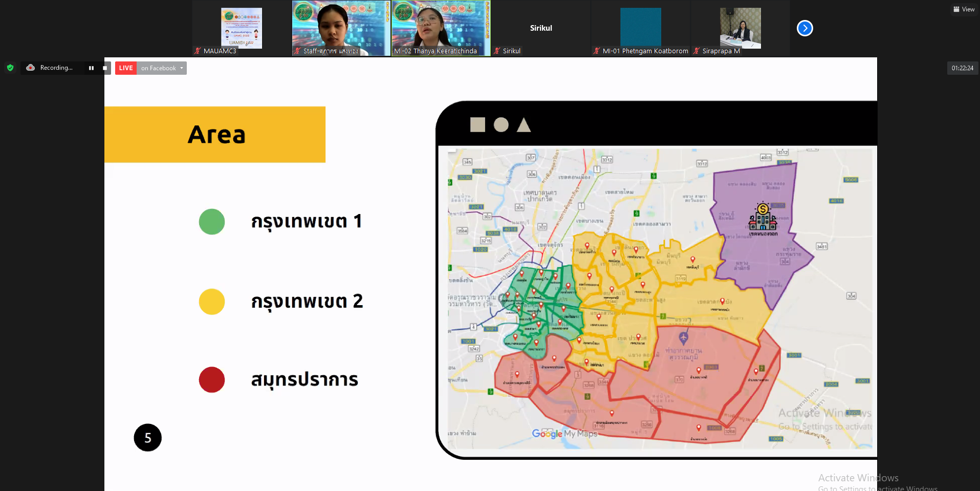The height and width of the screenshot is (491, 980).
Task: Stop the recording
Action: 105,68
